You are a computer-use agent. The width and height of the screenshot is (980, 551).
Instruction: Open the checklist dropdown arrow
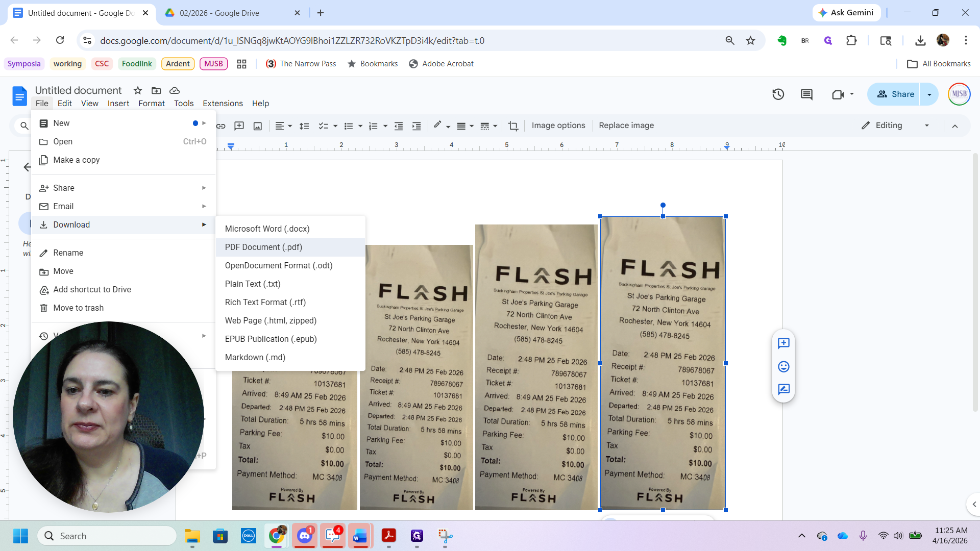335,126
